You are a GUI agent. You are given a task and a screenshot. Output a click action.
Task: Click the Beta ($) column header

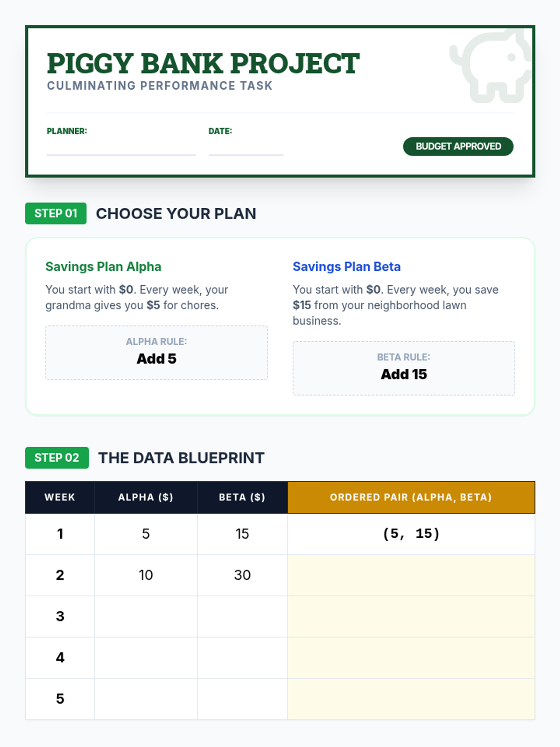242,497
